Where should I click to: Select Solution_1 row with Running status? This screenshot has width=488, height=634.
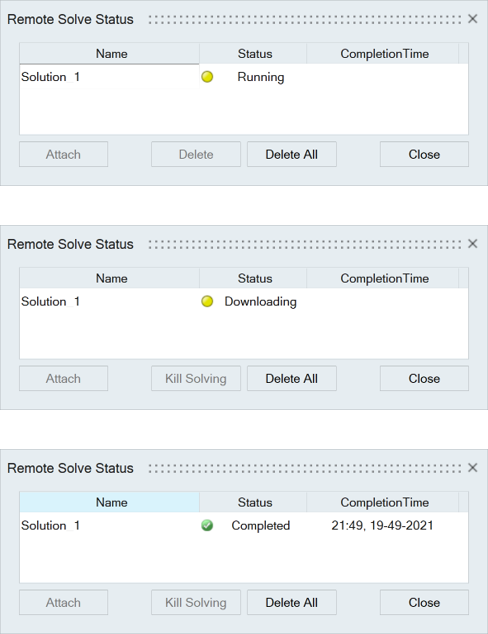coord(244,77)
